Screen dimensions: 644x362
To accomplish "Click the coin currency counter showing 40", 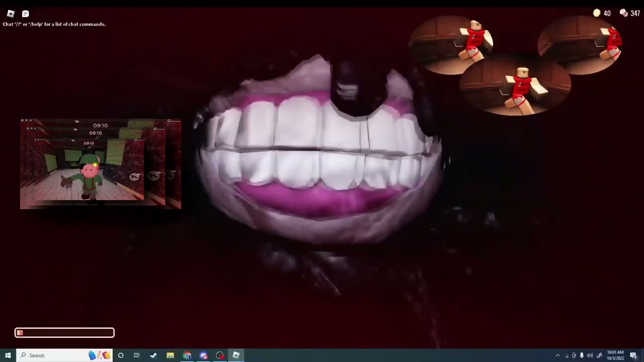I will (602, 13).
